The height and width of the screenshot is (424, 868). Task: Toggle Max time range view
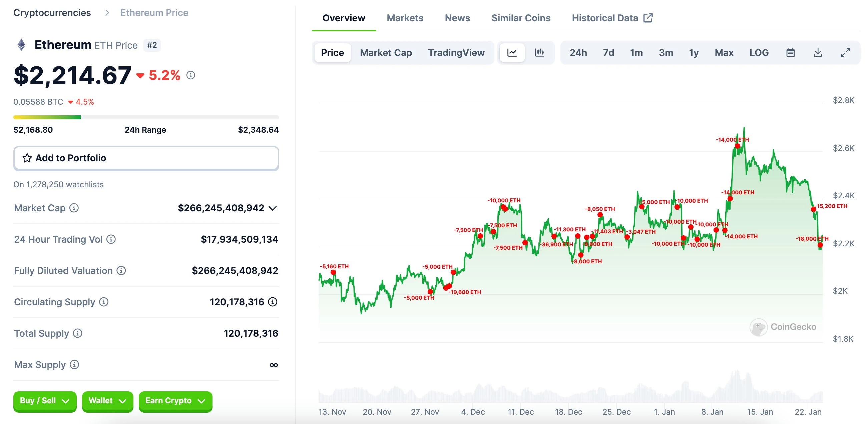[x=724, y=52]
